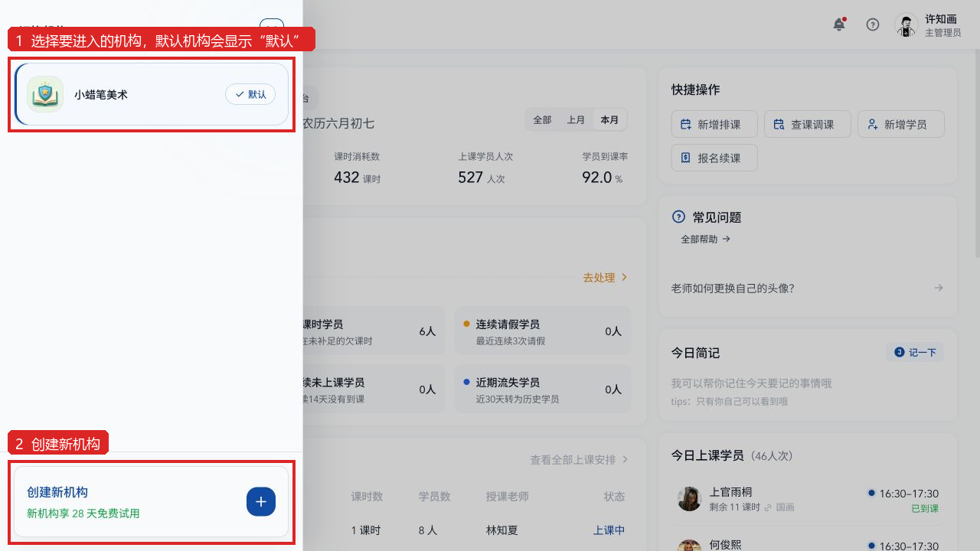Open the notification bell
The height and width of the screenshot is (551, 980).
pos(839,24)
